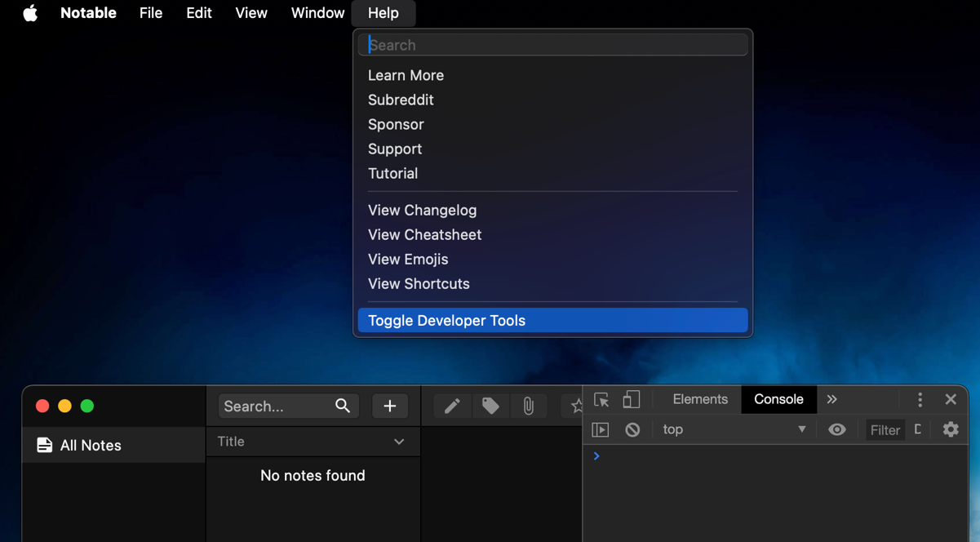Viewport: 980px width, 542px height.
Task: Click the All Notes notebook icon
Action: click(45, 445)
